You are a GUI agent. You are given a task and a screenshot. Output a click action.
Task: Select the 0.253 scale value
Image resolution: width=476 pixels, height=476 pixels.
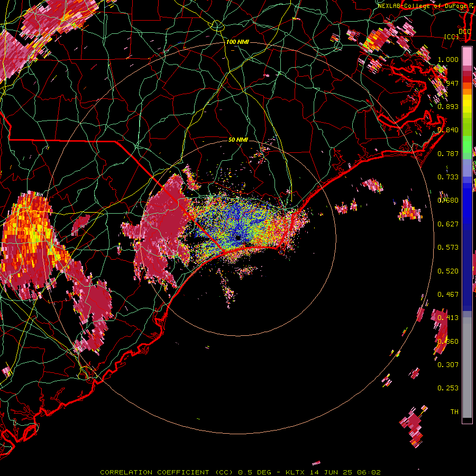tap(448, 388)
